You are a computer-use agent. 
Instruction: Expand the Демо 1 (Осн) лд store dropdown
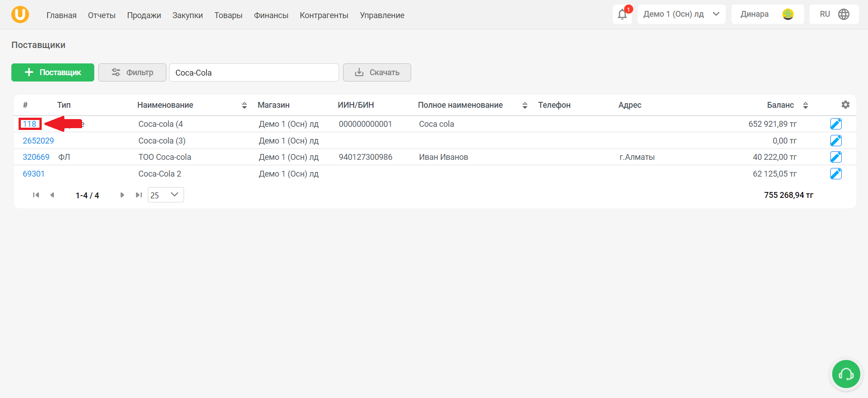click(x=681, y=14)
